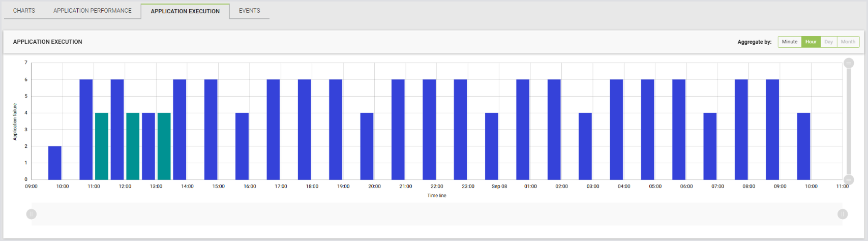The image size is (868, 241).
Task: Click the 15:00 label on the time axis
Action: pyautogui.click(x=219, y=187)
